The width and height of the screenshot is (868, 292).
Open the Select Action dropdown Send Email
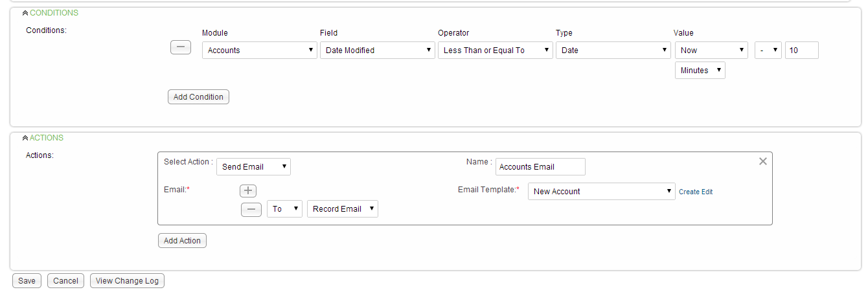click(253, 167)
